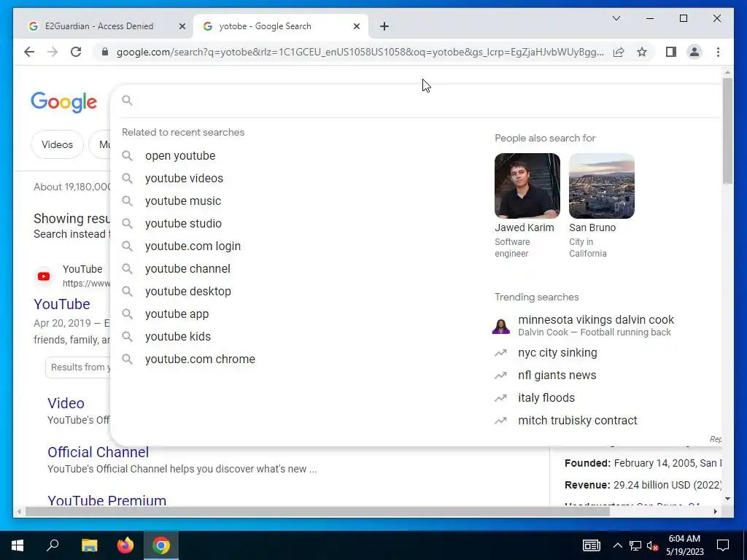This screenshot has height=560, width=747.
Task: Open a new tab
Action: [384, 26]
